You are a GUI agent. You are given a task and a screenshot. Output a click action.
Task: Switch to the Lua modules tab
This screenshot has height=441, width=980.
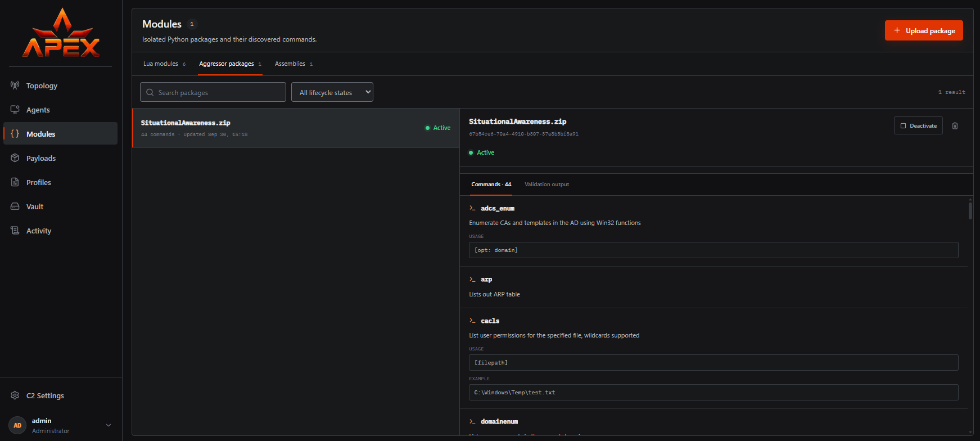tap(164, 64)
